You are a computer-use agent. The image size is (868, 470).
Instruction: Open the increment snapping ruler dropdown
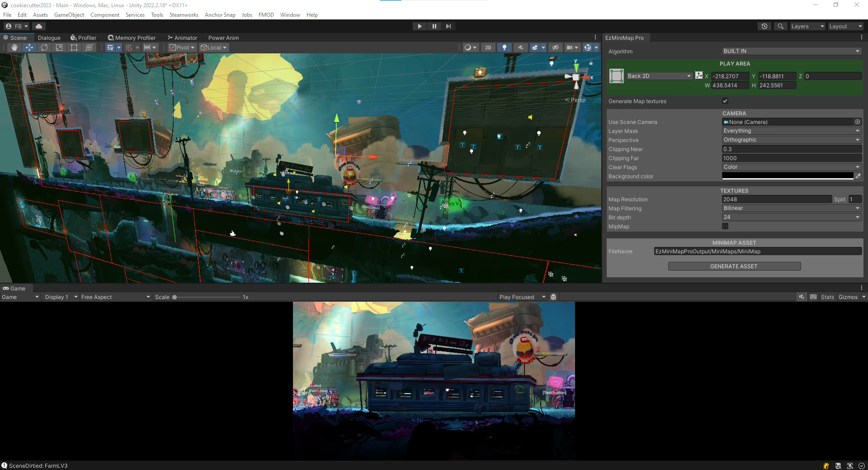[154, 47]
